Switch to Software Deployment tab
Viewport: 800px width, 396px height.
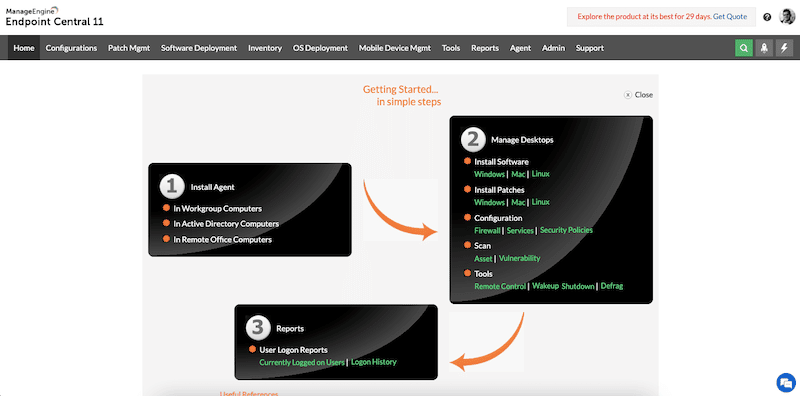199,48
